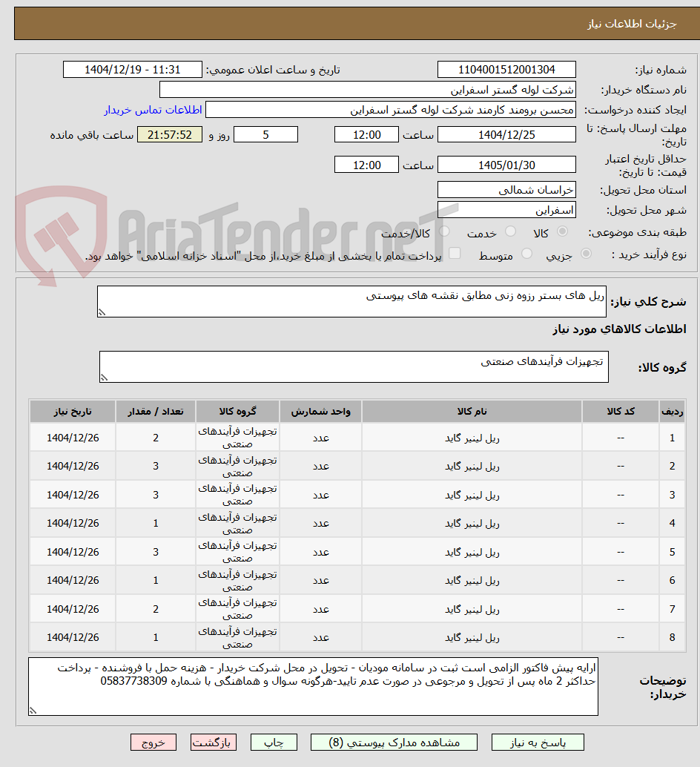Image resolution: width=700 pixels, height=767 pixels.
Task: Select the کالا radio button
Action: 563,231
